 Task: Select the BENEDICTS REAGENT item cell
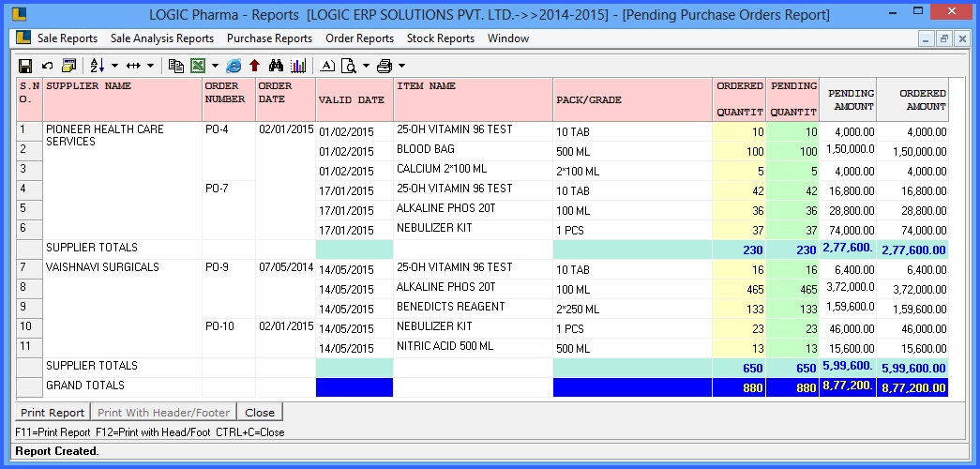(474, 309)
